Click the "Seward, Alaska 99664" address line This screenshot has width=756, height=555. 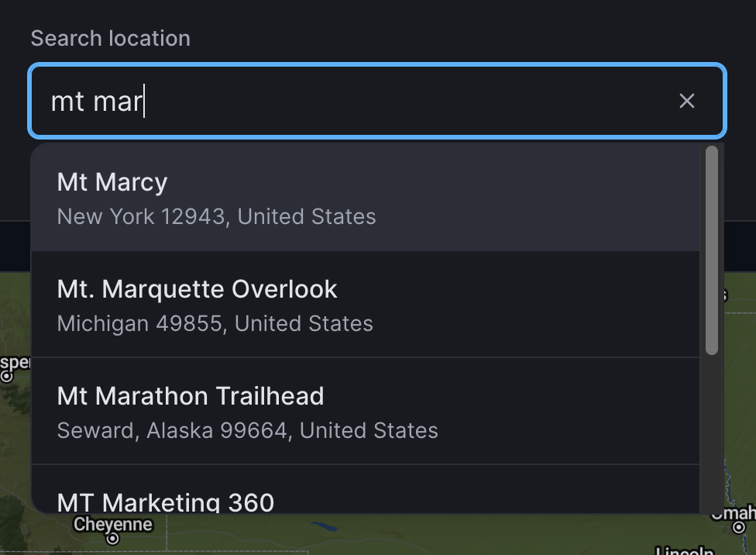click(247, 430)
